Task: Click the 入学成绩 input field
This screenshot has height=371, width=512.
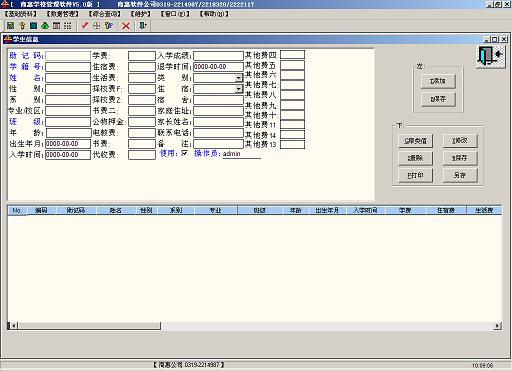Action: coord(218,56)
